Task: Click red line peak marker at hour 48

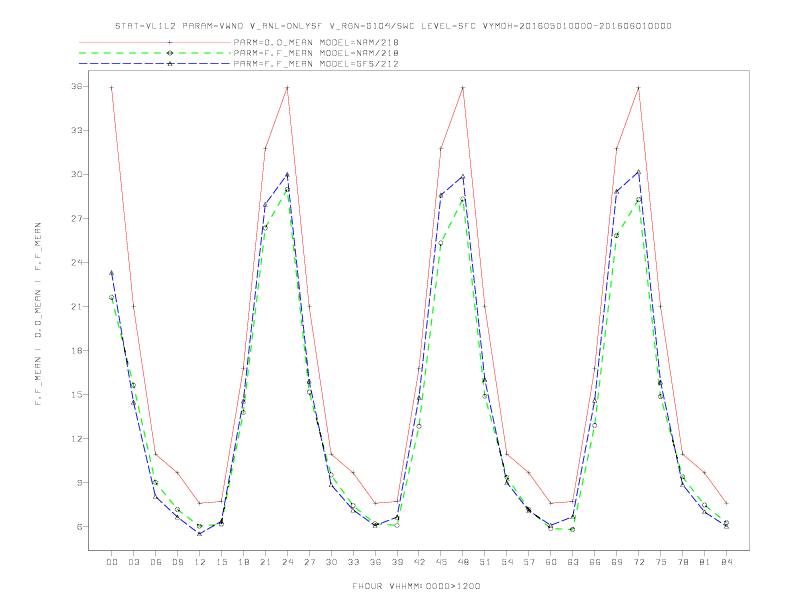Action: [x=463, y=88]
